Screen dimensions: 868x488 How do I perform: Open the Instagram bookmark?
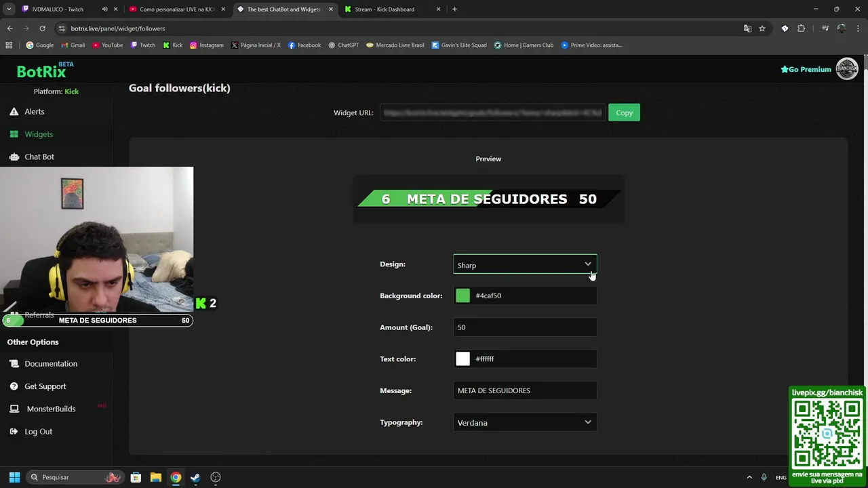click(x=206, y=45)
